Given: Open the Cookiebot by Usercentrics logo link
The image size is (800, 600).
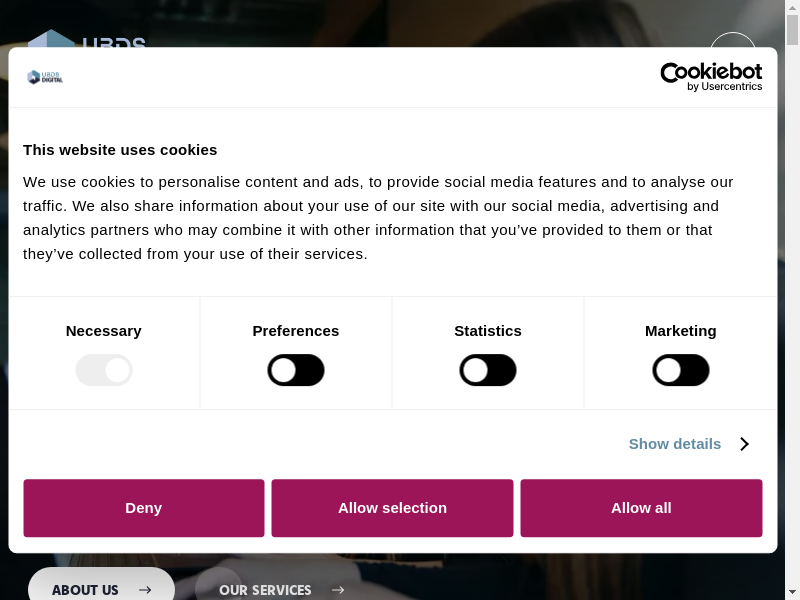Looking at the screenshot, I should tap(711, 77).
